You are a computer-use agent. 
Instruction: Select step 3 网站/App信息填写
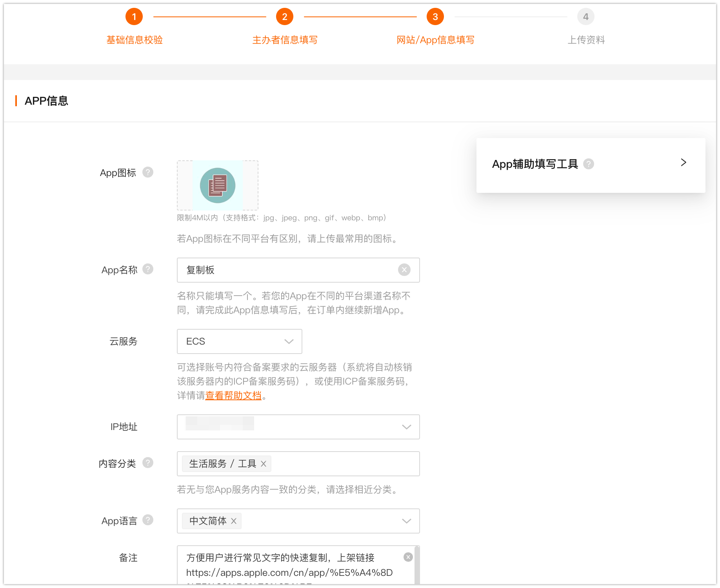point(435,17)
